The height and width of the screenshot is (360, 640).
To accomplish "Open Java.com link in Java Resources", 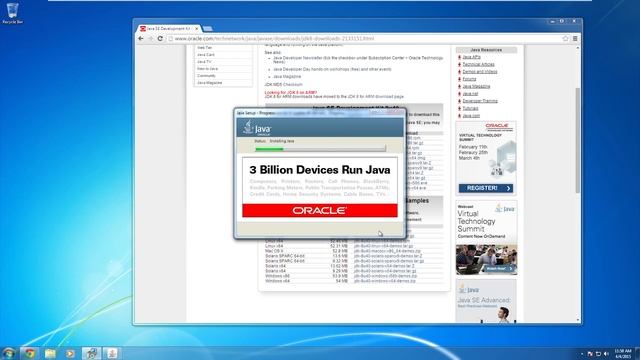I will click(471, 116).
